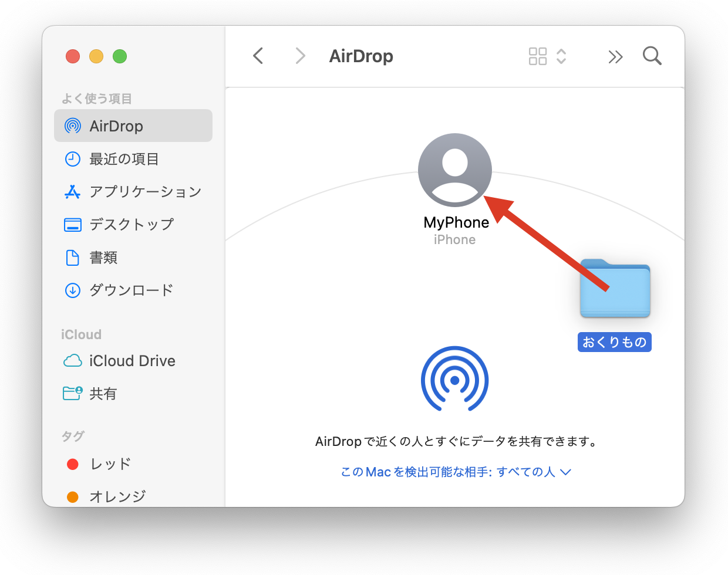This screenshot has width=728, height=575.
Task: Open search with the magnifier icon
Action: coord(652,56)
